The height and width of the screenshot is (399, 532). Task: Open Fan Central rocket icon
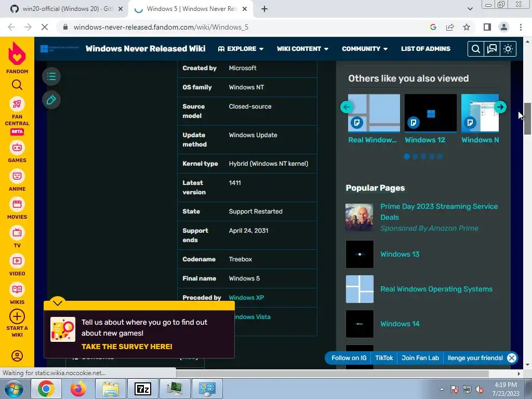[17, 104]
